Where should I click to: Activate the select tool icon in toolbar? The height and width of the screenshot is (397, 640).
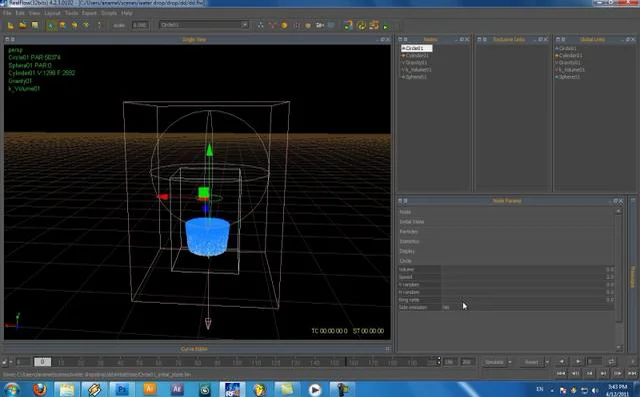[51, 25]
